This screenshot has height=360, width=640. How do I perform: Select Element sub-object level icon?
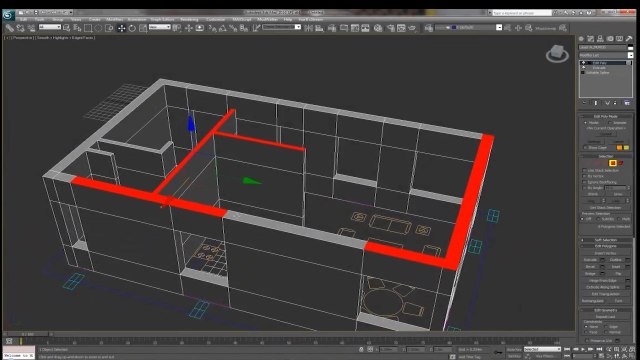pos(621,163)
